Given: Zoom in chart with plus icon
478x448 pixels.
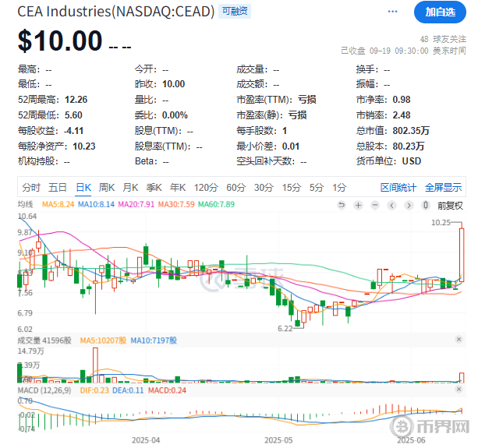Looking at the screenshot, I should coord(356,205).
